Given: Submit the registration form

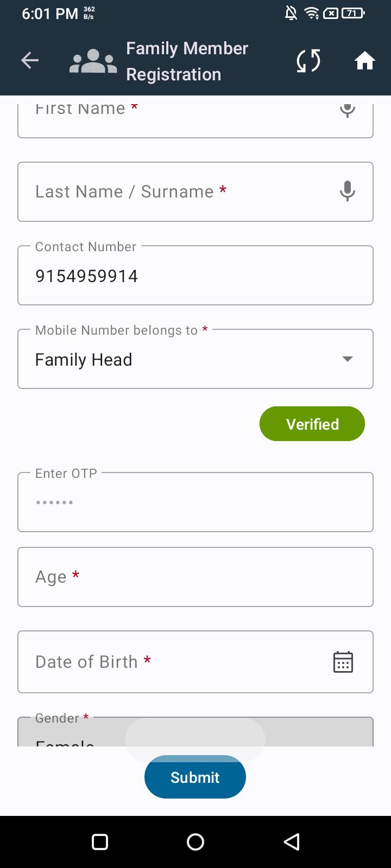Looking at the screenshot, I should [195, 777].
